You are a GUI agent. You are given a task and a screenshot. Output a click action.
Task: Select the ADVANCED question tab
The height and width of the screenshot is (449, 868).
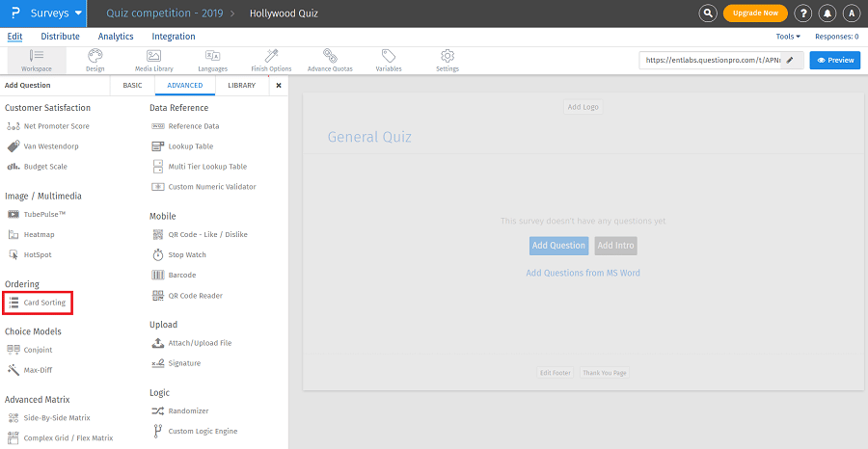(x=185, y=85)
